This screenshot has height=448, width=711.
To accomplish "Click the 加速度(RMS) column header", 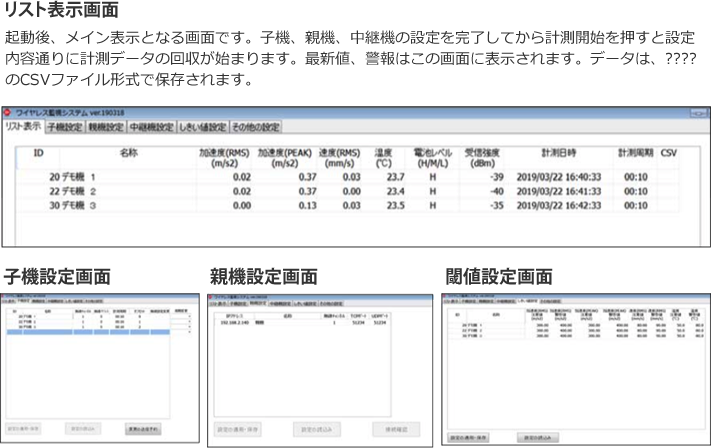I will pos(224,158).
